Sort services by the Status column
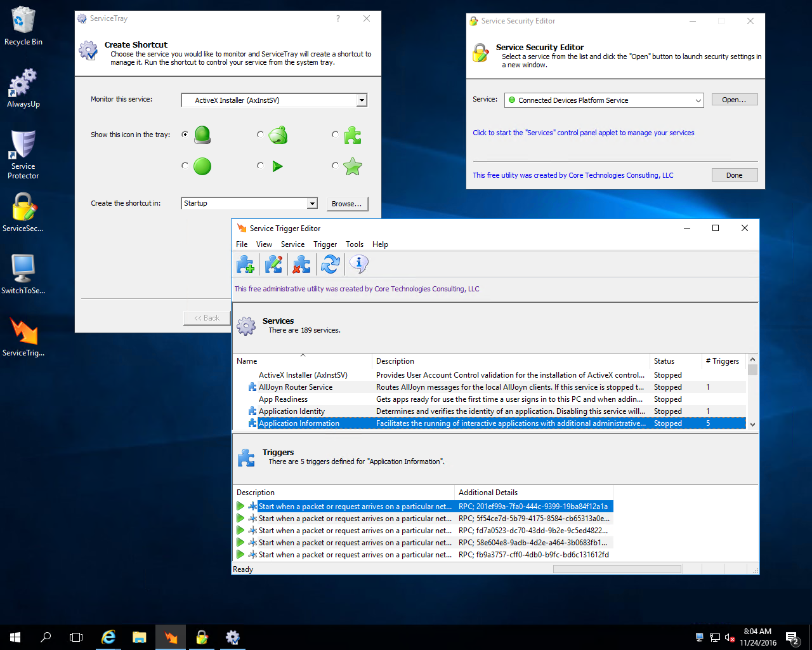Image resolution: width=812 pixels, height=650 pixels. tap(676, 361)
